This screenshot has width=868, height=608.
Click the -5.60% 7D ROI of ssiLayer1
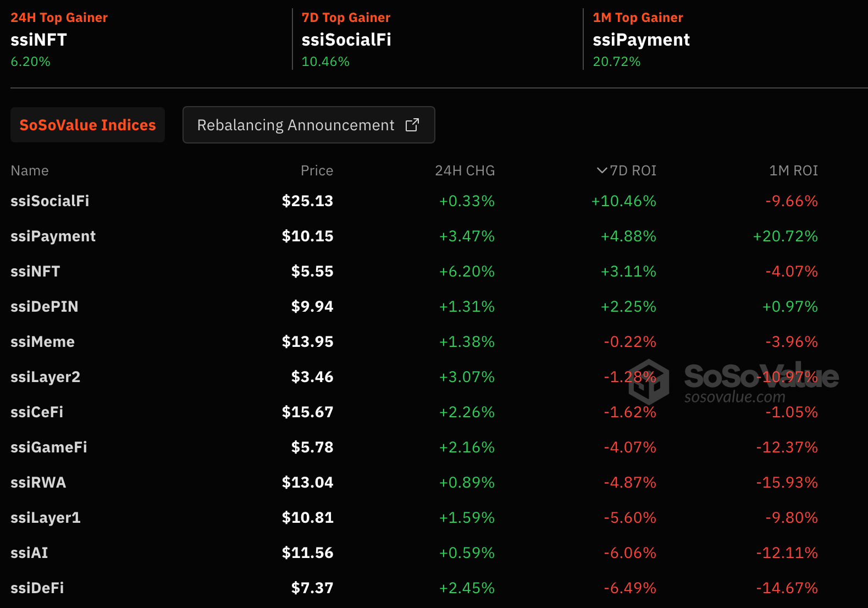point(630,517)
